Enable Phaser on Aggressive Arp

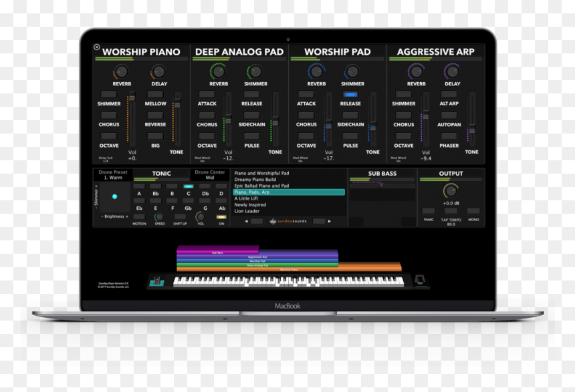(x=449, y=136)
